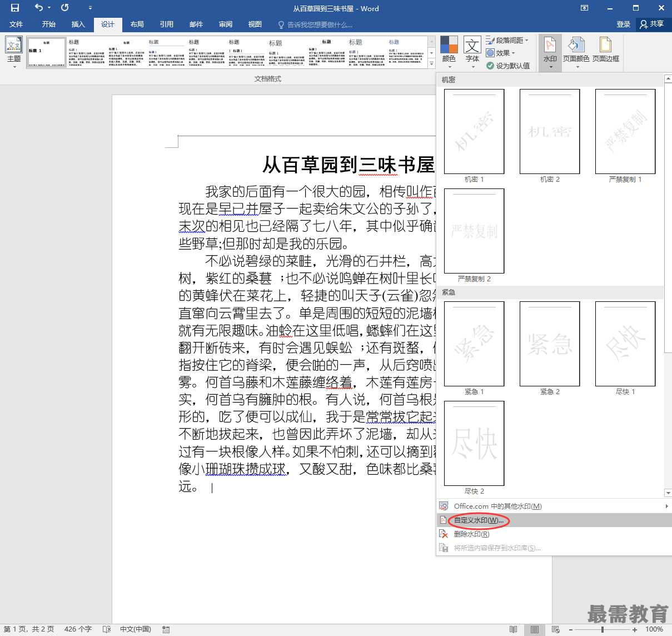Click the Tell Me search box
672x636 pixels.
316,24
